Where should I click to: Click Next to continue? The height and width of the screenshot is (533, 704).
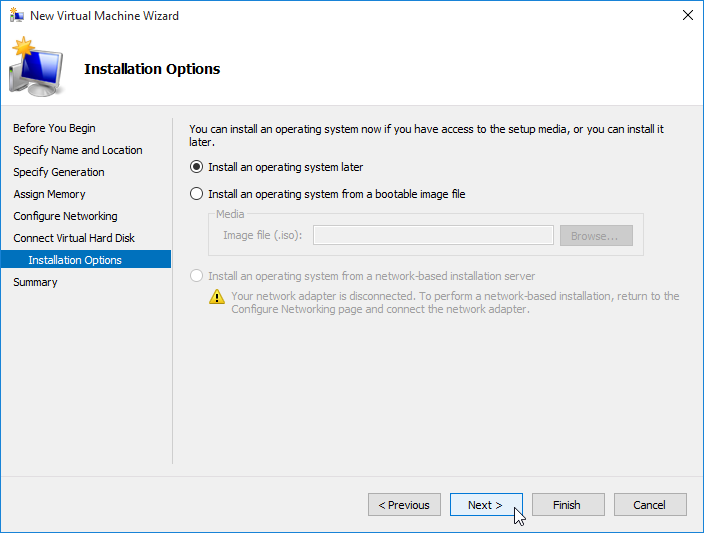coord(486,505)
